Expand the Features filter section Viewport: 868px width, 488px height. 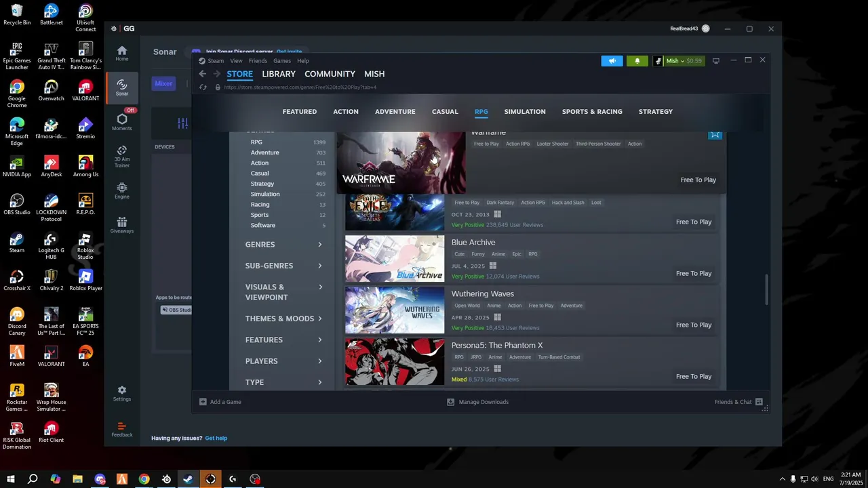coord(283,340)
